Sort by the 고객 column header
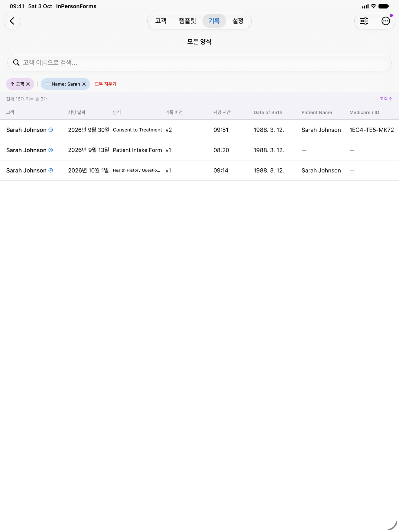The height and width of the screenshot is (532, 399). tap(10, 112)
